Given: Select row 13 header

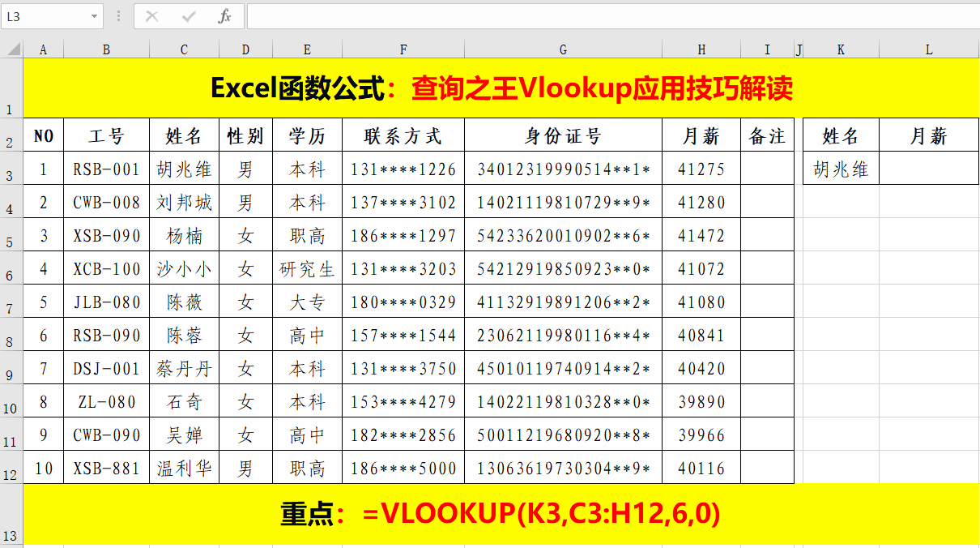Looking at the screenshot, I should 11,514.
